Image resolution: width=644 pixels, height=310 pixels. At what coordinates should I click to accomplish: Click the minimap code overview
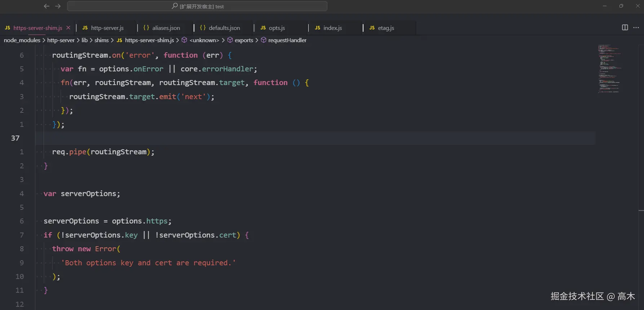pyautogui.click(x=610, y=68)
